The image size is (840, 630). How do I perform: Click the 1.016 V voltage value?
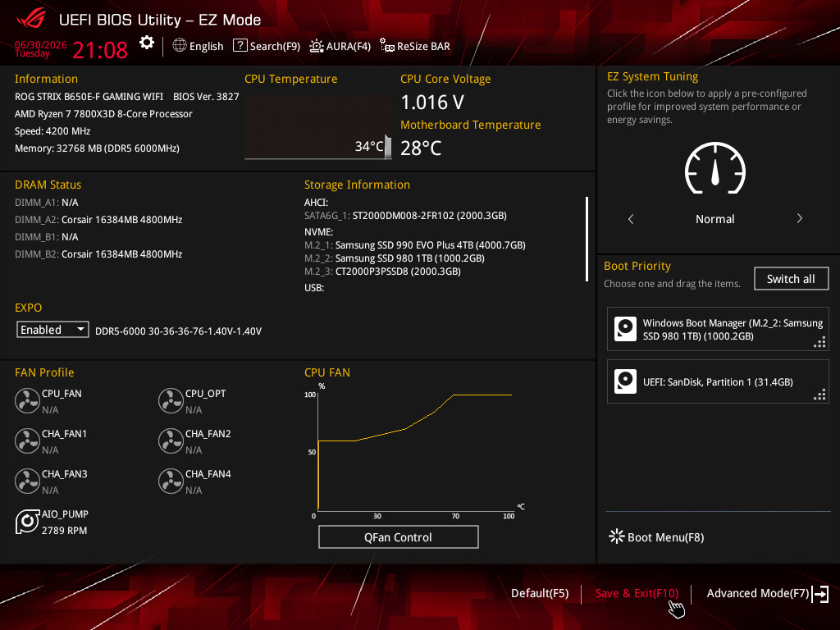click(x=432, y=102)
